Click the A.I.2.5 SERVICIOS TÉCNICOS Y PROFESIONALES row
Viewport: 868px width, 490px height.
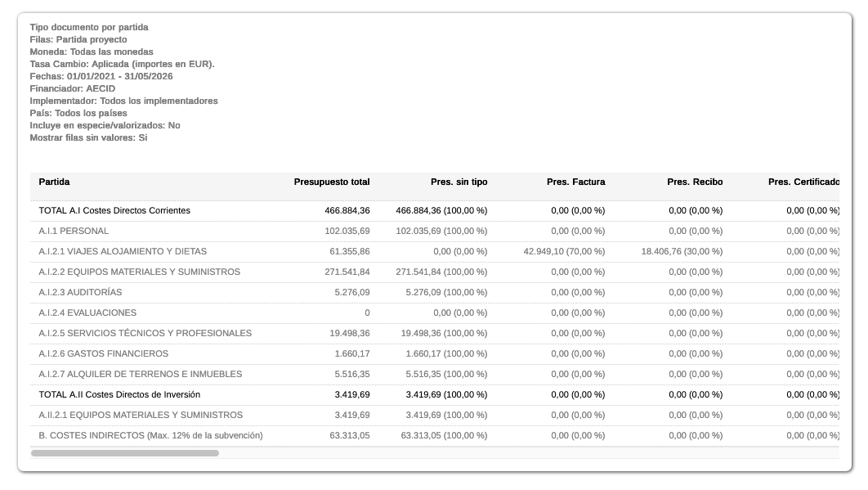coord(145,333)
